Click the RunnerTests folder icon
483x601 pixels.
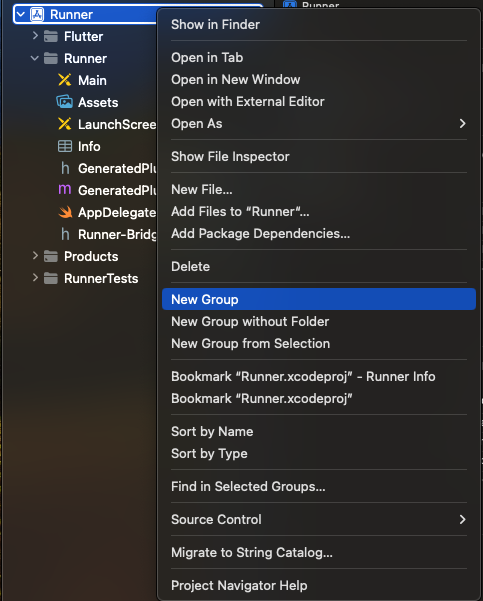point(51,278)
